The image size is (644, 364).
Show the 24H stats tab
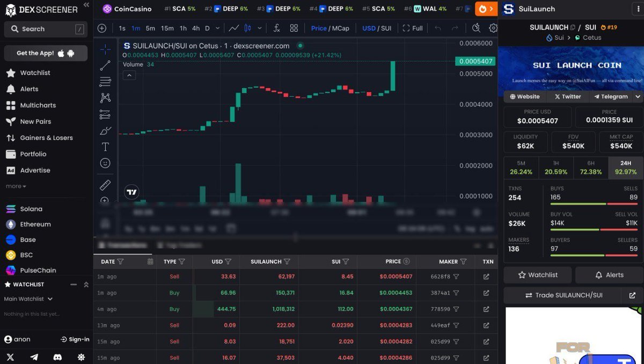click(x=626, y=168)
